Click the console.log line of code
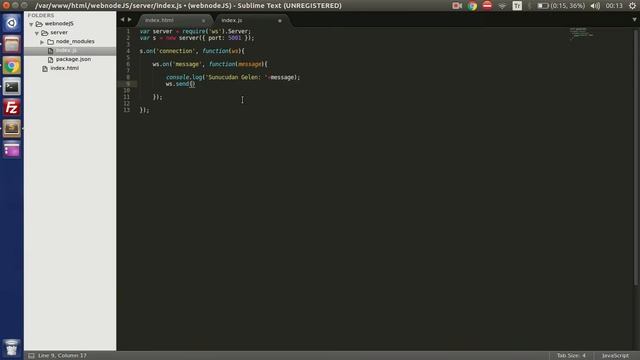This screenshot has height=360, width=640. click(233, 77)
